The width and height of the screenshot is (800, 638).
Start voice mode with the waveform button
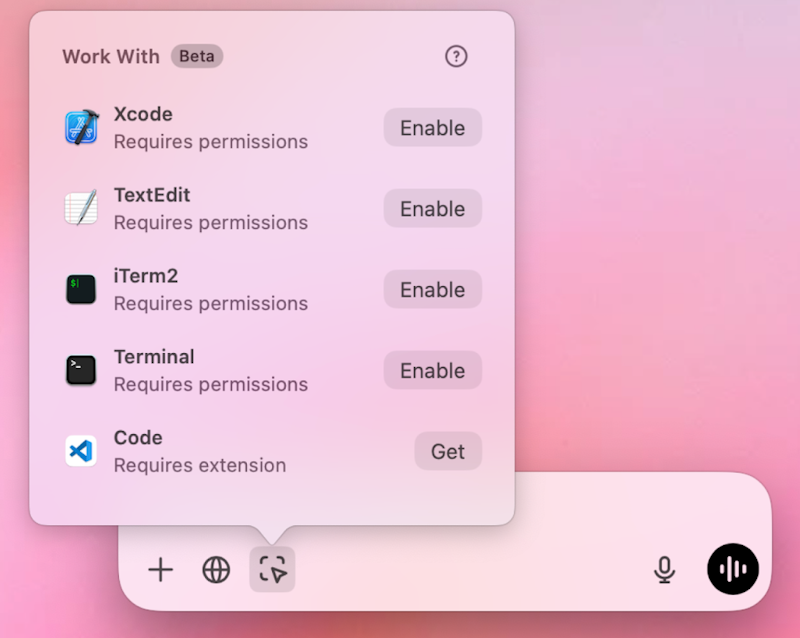click(733, 568)
